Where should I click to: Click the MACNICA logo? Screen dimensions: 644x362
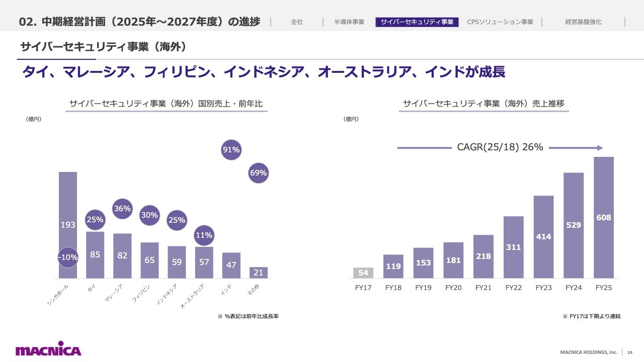tap(48, 349)
